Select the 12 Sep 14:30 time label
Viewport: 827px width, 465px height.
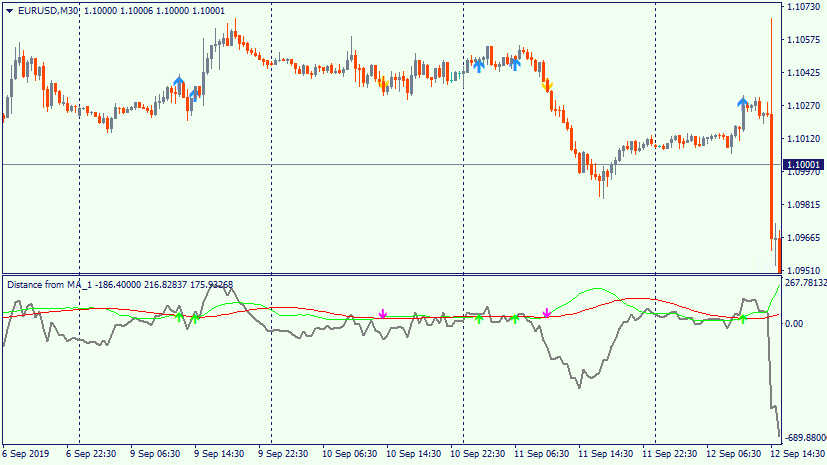click(797, 454)
